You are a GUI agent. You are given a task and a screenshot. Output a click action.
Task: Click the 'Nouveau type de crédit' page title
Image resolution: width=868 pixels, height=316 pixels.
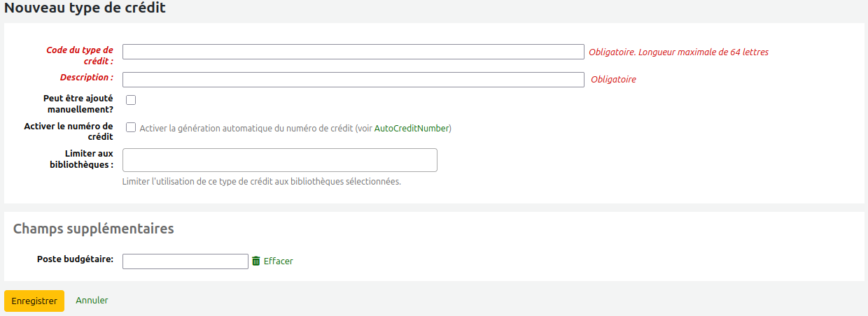[85, 9]
